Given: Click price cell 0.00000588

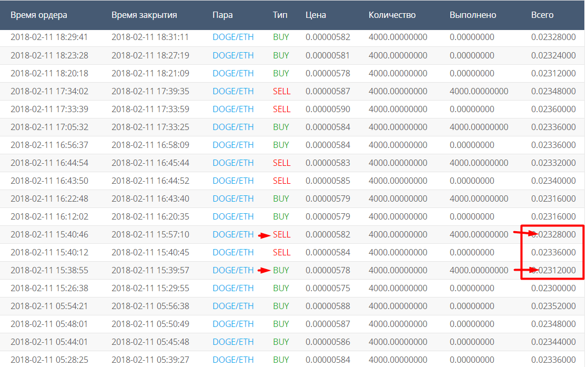Looking at the screenshot, I should [328, 306].
